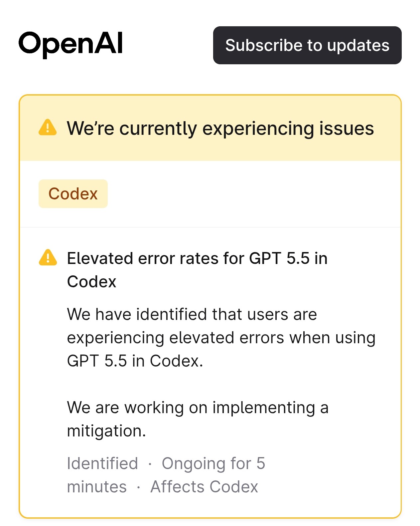Open the "Affects Codex" label

[x=204, y=487]
